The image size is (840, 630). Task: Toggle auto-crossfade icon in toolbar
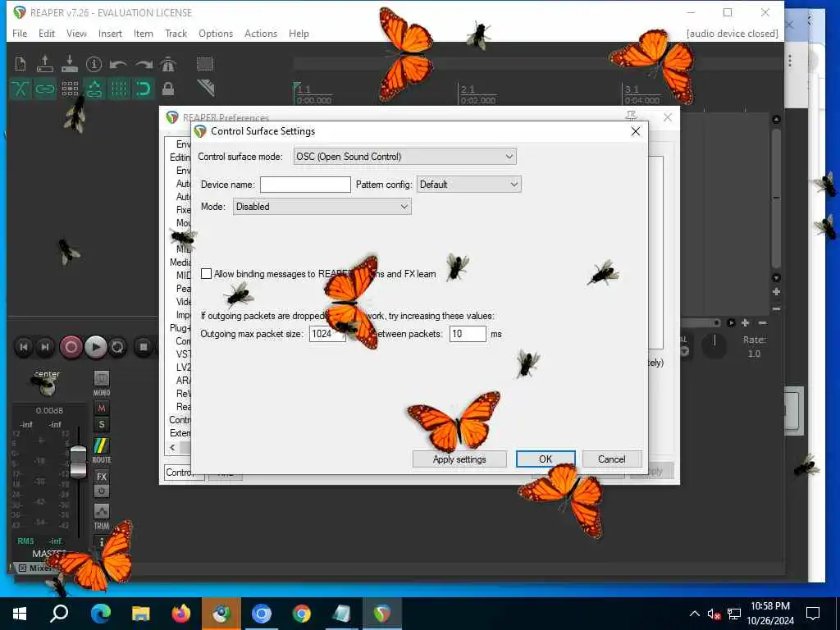tap(21, 89)
